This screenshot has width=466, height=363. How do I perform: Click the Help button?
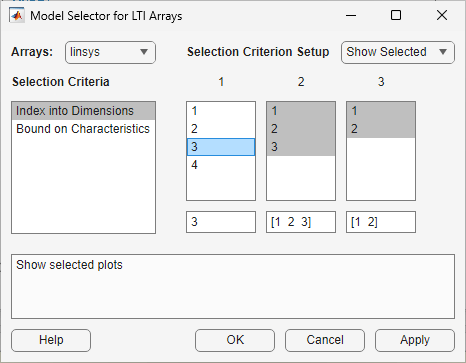pos(51,340)
